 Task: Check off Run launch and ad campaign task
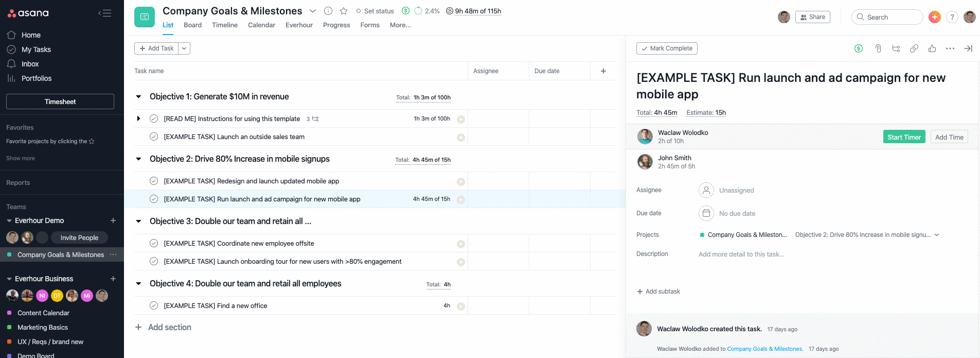pos(153,199)
